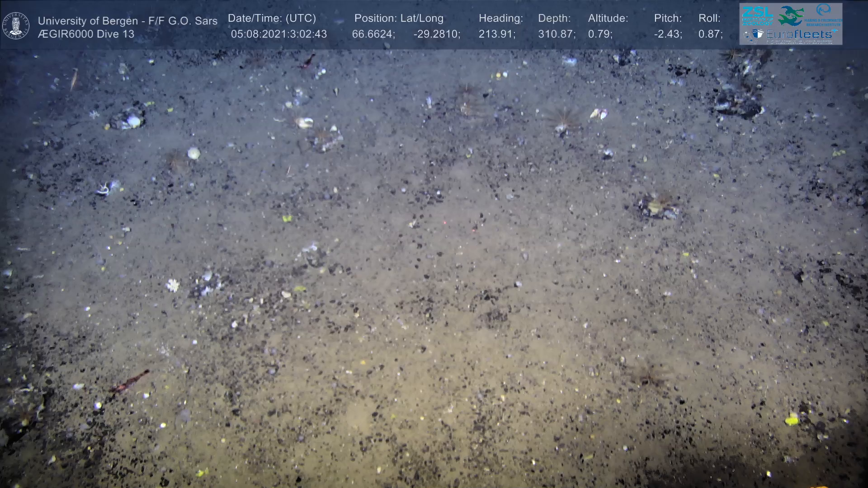The height and width of the screenshot is (488, 868).
Task: Click the bright yellow object at bottom right
Action: tap(792, 420)
